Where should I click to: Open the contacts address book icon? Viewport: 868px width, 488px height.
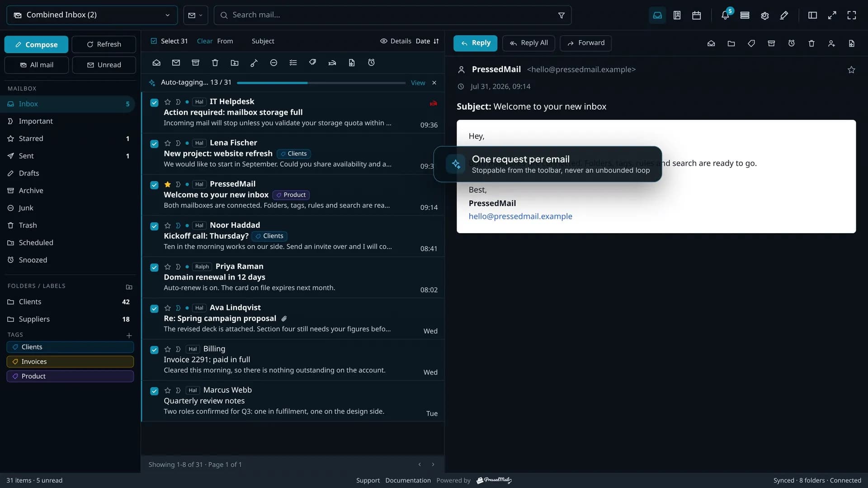pos(677,15)
